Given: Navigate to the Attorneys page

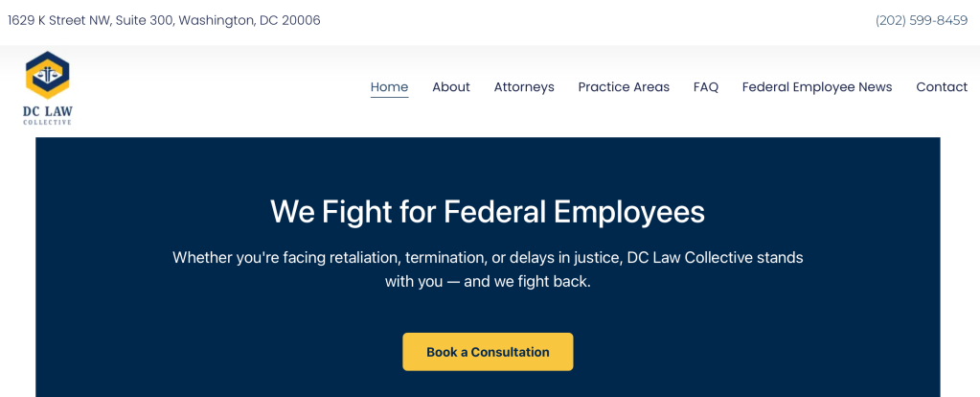Looking at the screenshot, I should [x=524, y=86].
